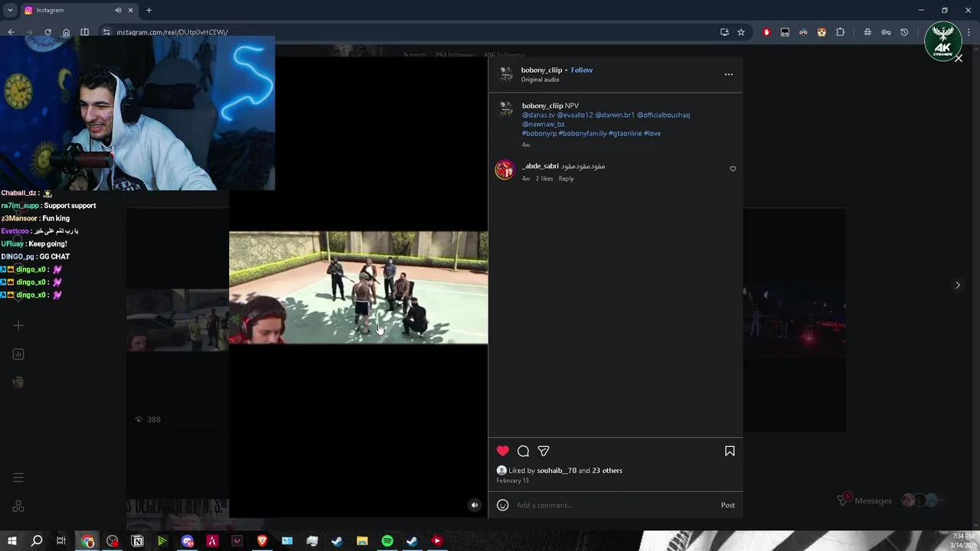Like the reel with the red heart icon

(502, 452)
